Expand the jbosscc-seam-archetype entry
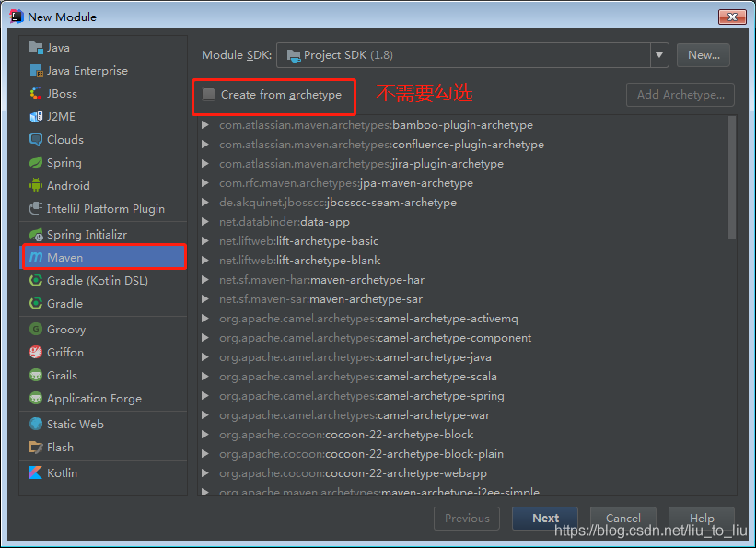Screen dimensions: 756x548 205,202
